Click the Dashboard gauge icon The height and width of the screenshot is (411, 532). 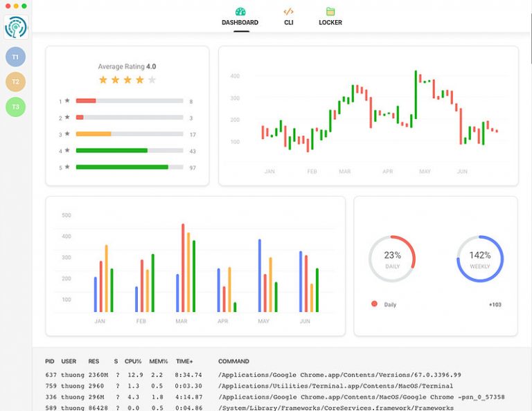click(x=240, y=12)
